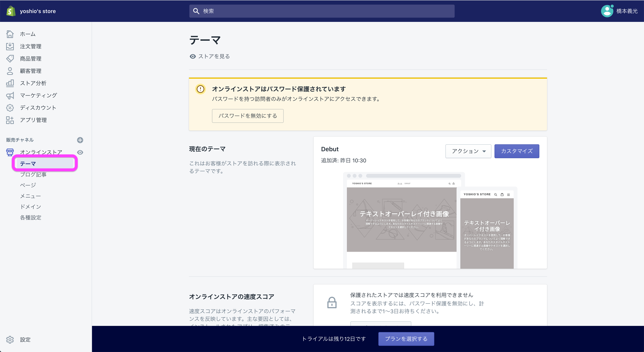Open ブログ記事 from the sidebar
The height and width of the screenshot is (352, 644).
[x=33, y=174]
